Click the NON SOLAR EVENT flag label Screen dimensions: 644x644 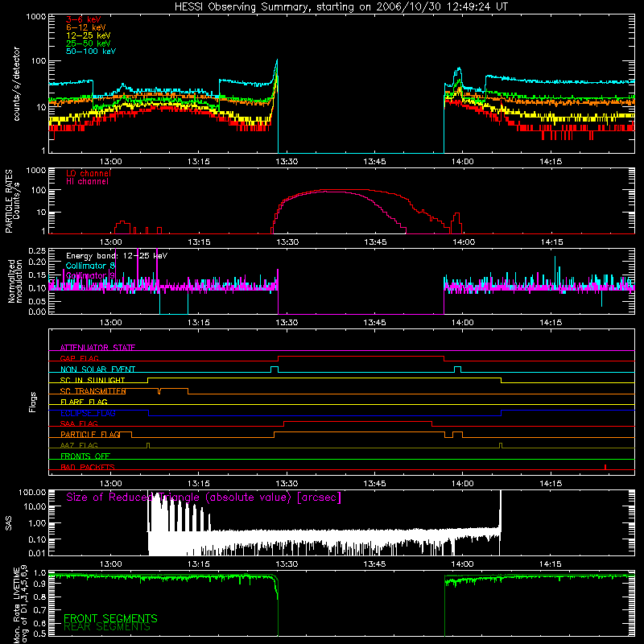click(x=97, y=369)
